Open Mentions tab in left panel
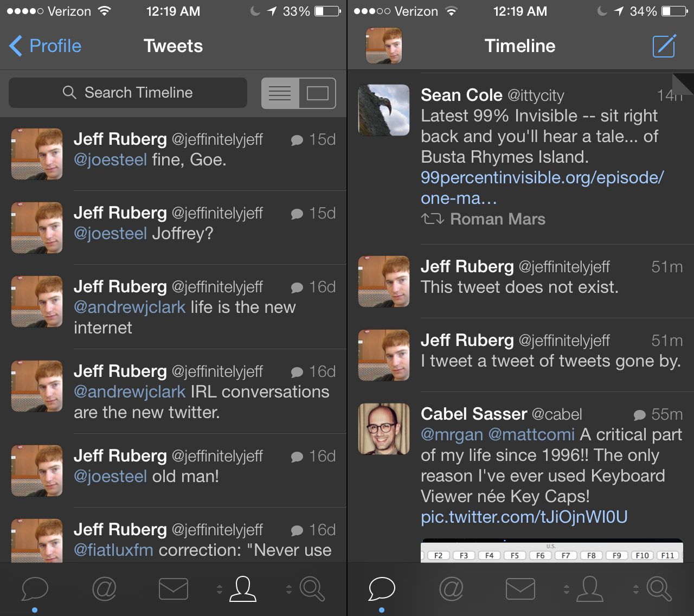 [x=104, y=589]
